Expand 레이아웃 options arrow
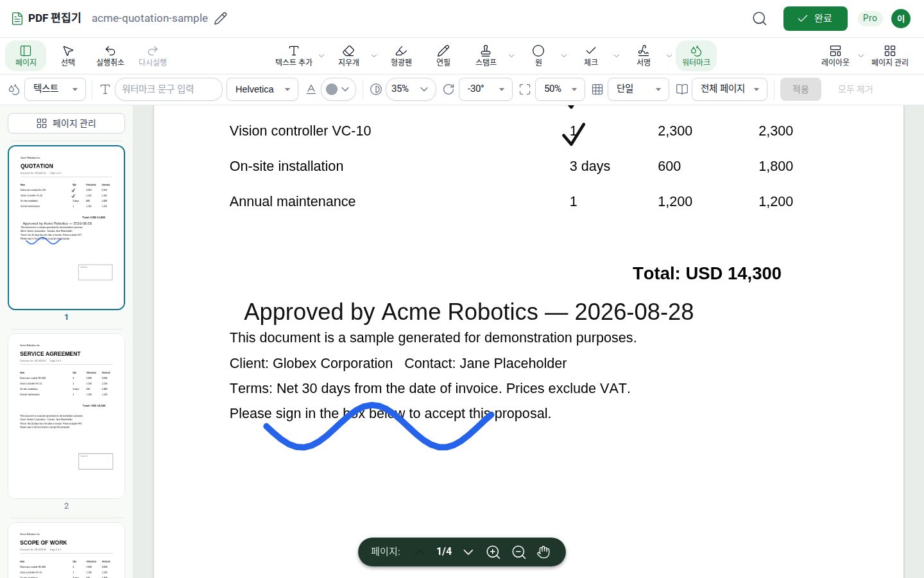The height and width of the screenshot is (578, 924). point(861,56)
